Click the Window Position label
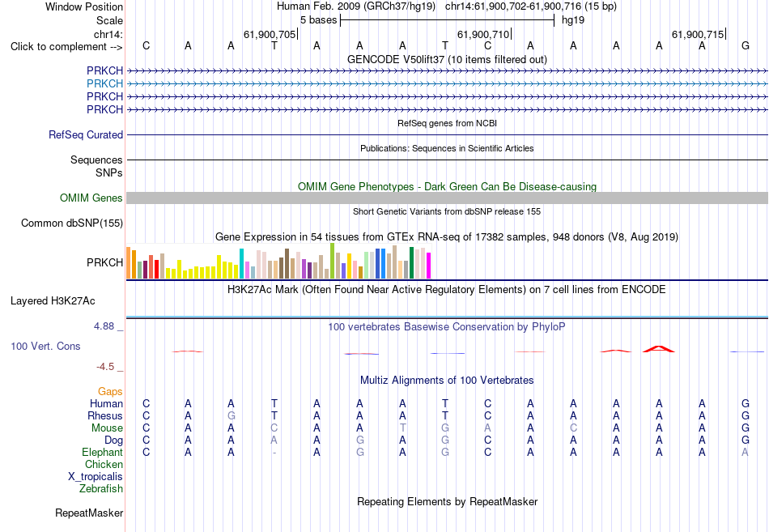 [84, 6]
